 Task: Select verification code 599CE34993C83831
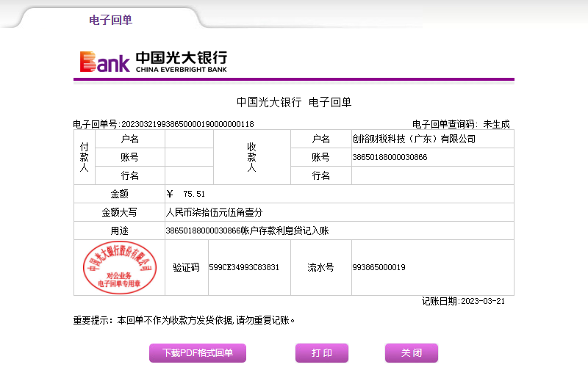point(244,267)
